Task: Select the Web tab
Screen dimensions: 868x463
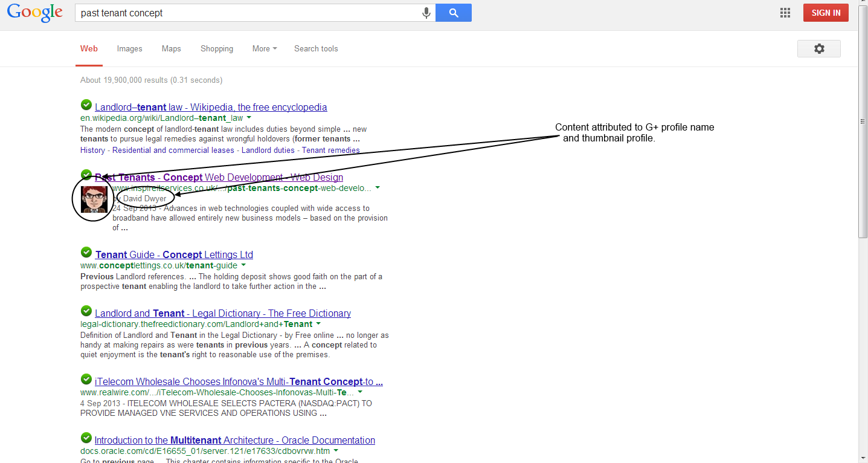Action: [x=89, y=48]
